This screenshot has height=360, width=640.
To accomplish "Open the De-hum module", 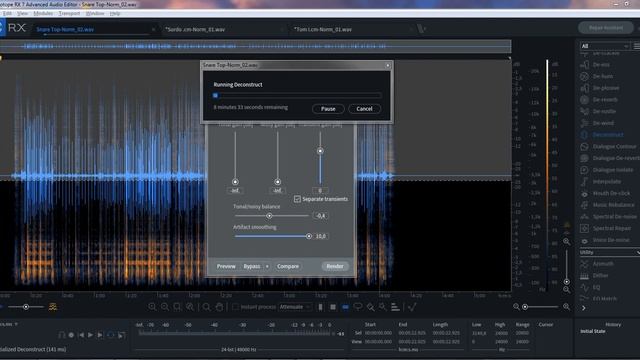I will click(x=602, y=76).
